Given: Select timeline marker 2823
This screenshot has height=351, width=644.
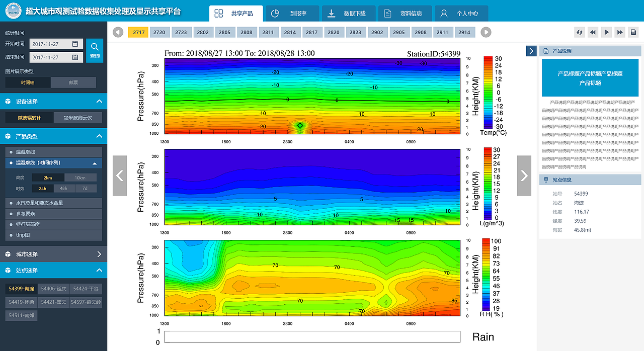Looking at the screenshot, I should 355,32.
